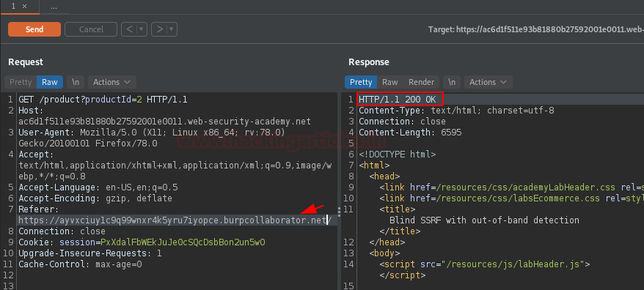Click the Content-Type: text/html response header
Image resolution: width=644 pixels, height=290 pixels.
pyautogui.click(x=457, y=111)
